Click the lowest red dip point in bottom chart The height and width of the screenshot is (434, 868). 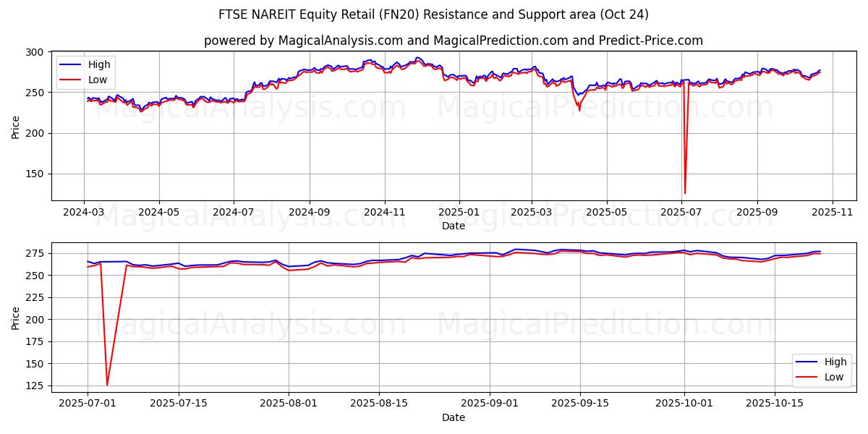[107, 385]
